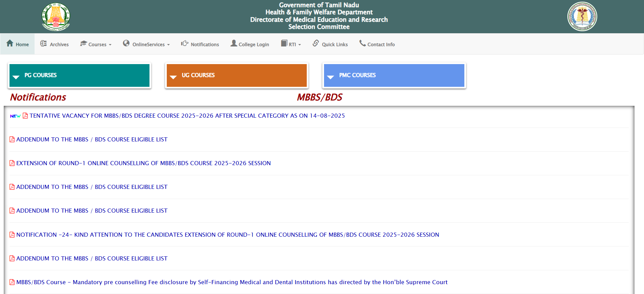The height and width of the screenshot is (294, 644).
Task: Open the Contact Info menu label
Action: 381,44
